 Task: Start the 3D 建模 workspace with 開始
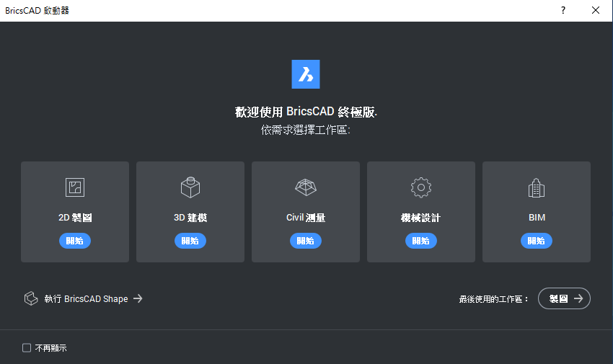point(190,241)
